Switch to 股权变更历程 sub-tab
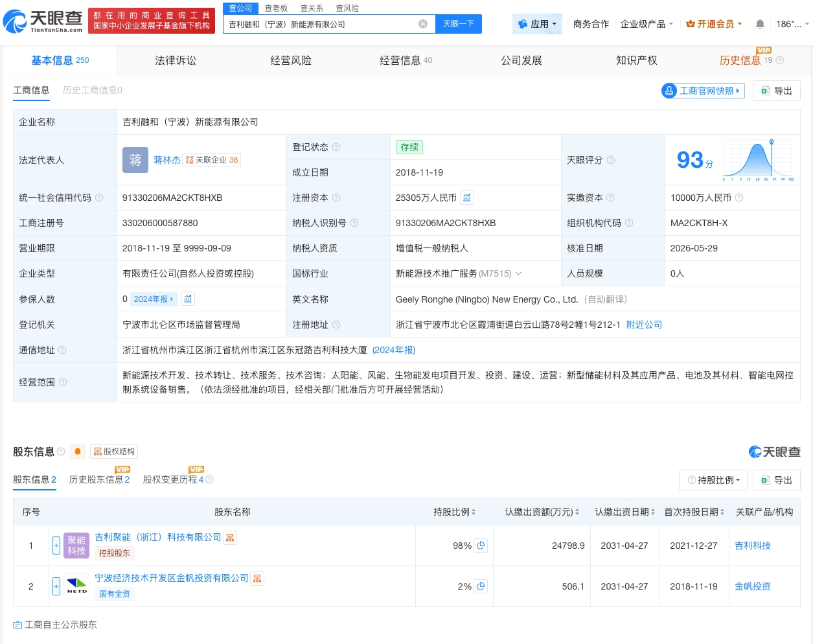The height and width of the screenshot is (644, 813). [x=174, y=479]
